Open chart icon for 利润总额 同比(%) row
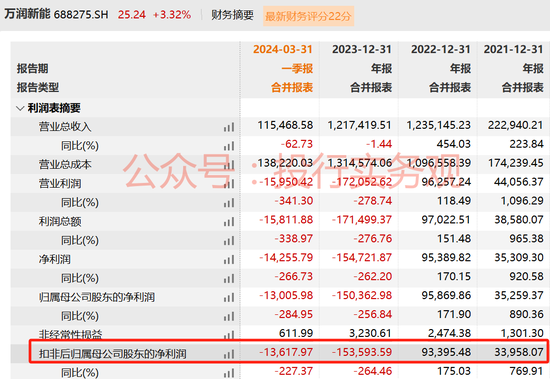550x379 pixels. pyautogui.click(x=229, y=241)
